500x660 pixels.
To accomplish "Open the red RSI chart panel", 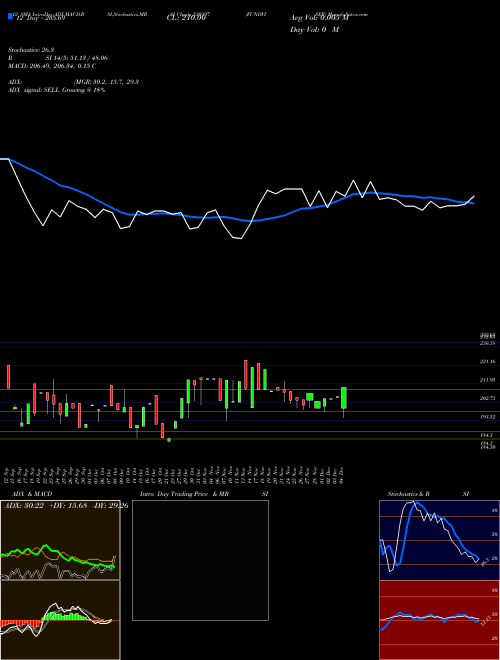I will tap(439, 620).
